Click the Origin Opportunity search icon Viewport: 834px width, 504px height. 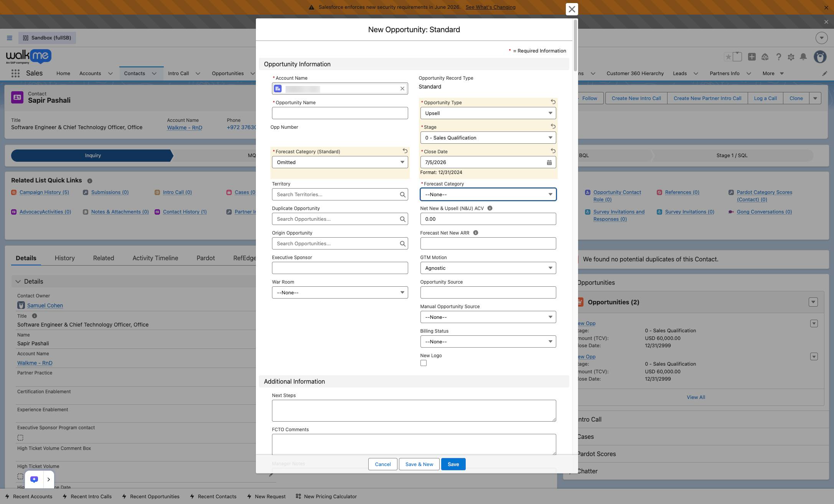402,244
